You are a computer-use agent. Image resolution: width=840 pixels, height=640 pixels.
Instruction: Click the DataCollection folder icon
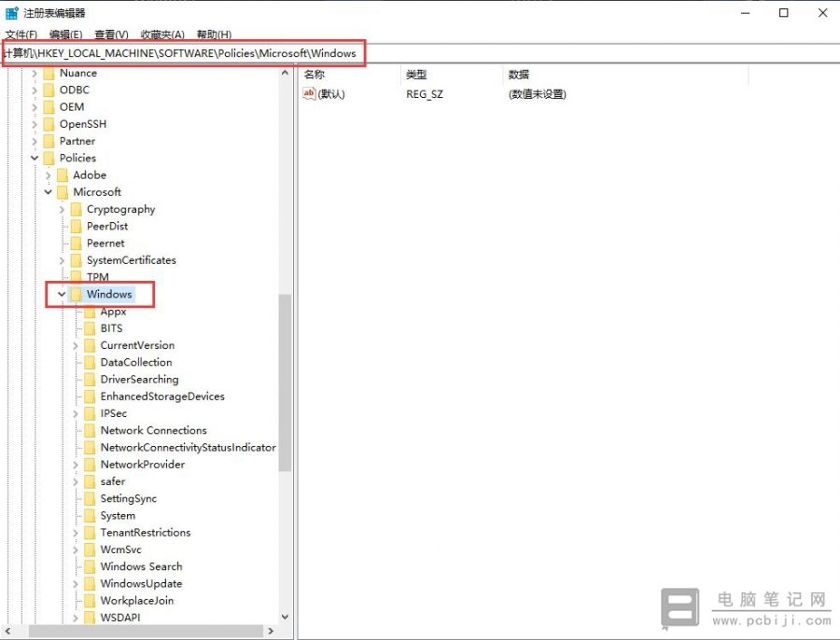[90, 363]
